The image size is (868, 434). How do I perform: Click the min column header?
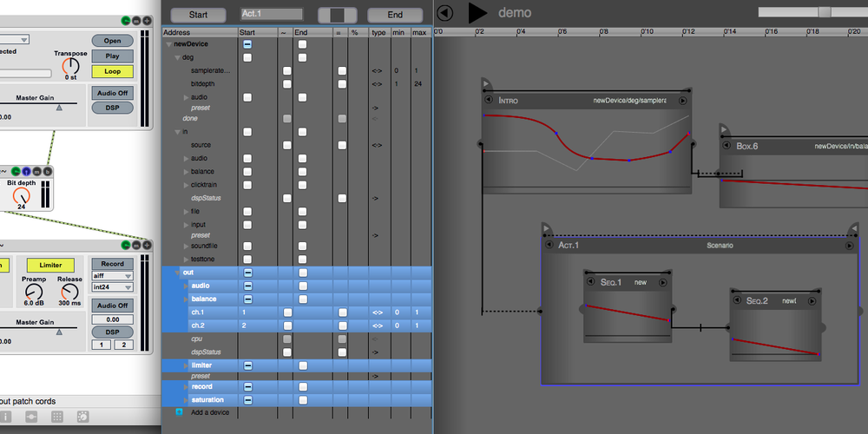[x=400, y=33]
